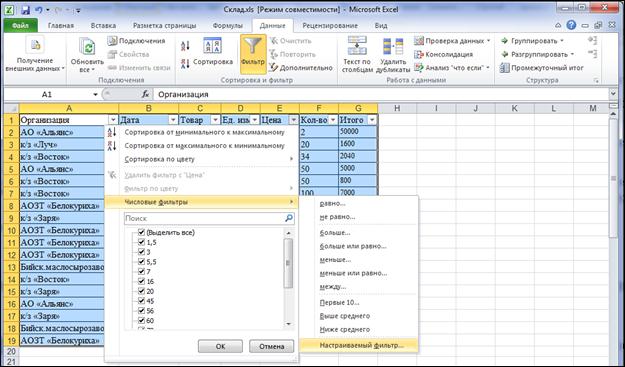Uncheck the (Выделить все) checkbox

[141, 232]
